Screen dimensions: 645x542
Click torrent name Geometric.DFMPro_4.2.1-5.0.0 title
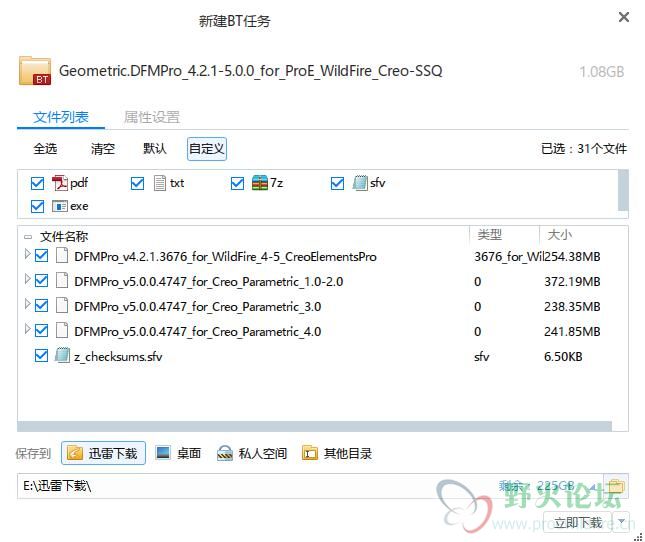[x=251, y=71]
